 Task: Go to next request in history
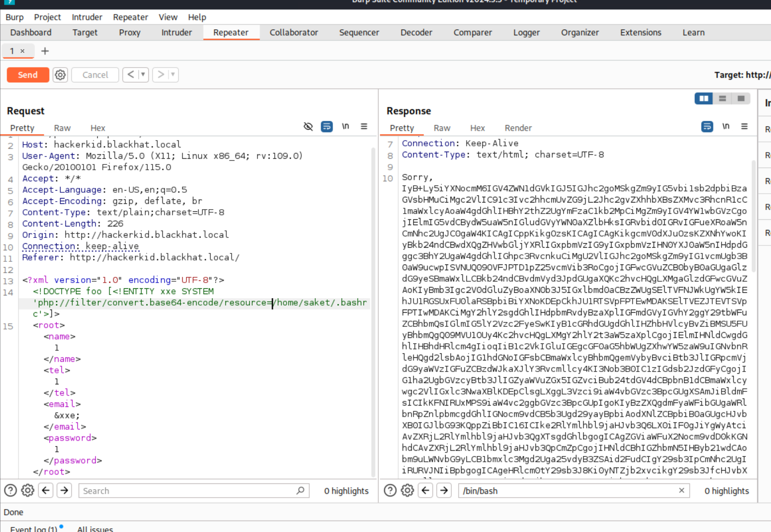pyautogui.click(x=161, y=75)
